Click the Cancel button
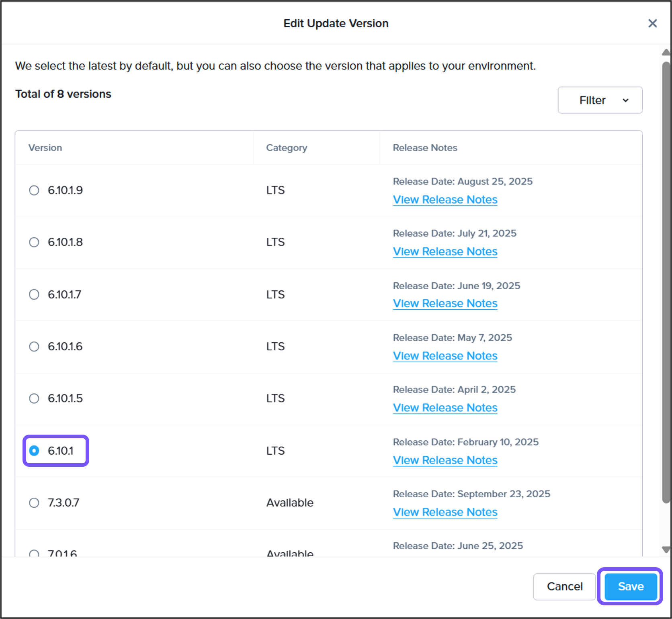The height and width of the screenshot is (619, 672). tap(564, 586)
